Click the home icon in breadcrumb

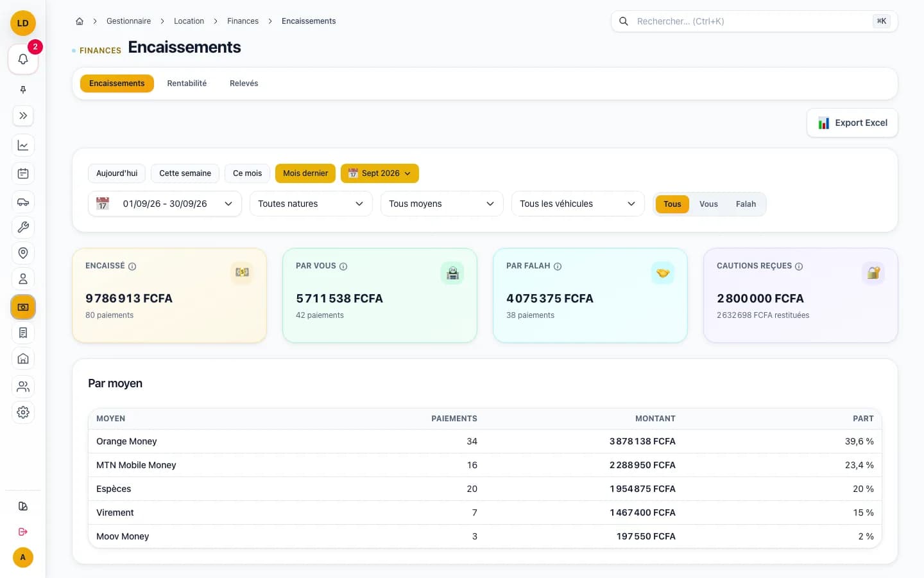click(80, 21)
